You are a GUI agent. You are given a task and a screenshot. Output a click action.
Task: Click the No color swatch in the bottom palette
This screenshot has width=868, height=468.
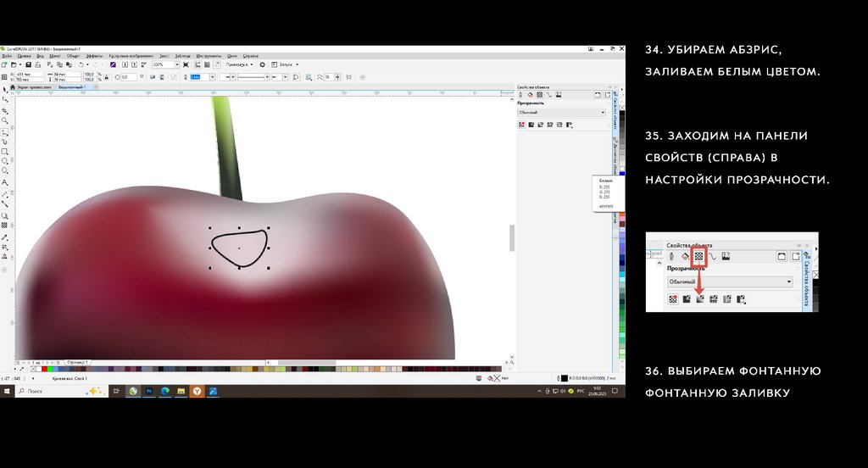coord(33,369)
